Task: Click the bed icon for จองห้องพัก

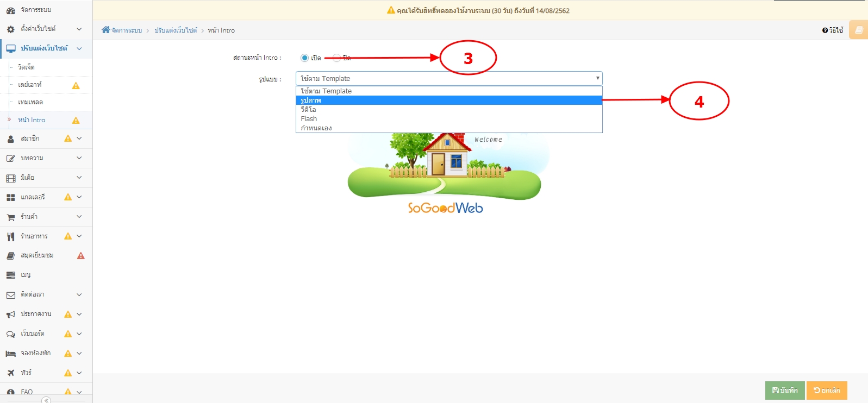Action: click(x=10, y=354)
